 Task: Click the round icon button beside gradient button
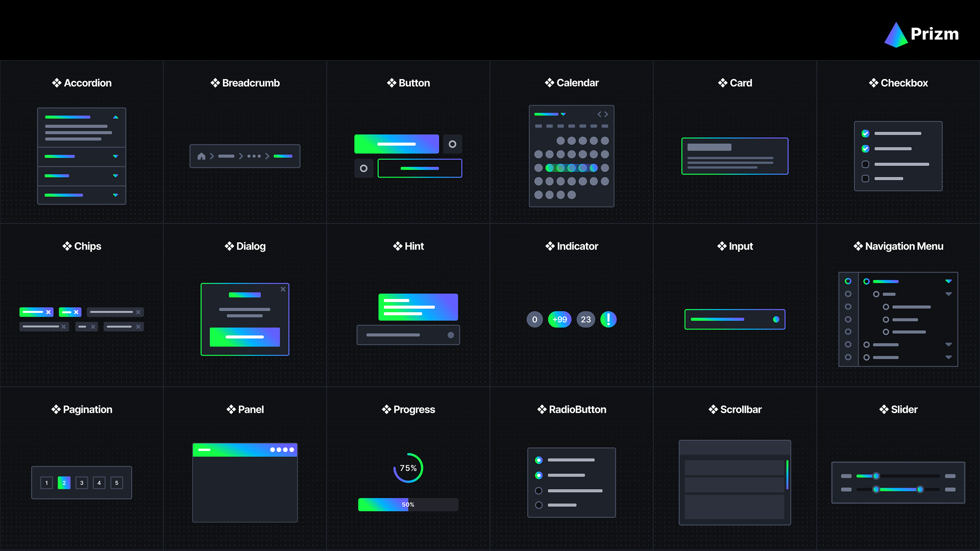452,144
